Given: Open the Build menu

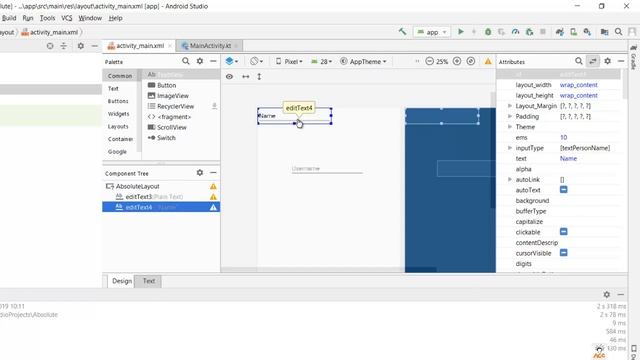Looking at the screenshot, I should 8,18.
